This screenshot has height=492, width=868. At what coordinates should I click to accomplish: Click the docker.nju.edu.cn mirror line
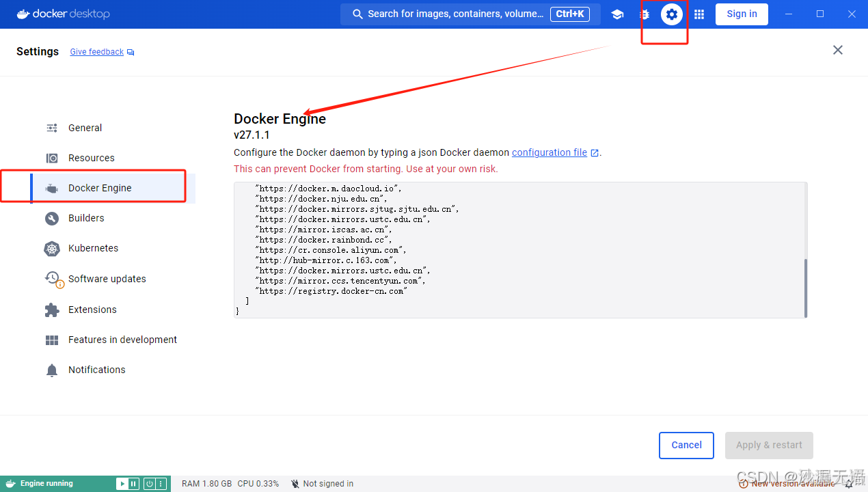click(321, 199)
